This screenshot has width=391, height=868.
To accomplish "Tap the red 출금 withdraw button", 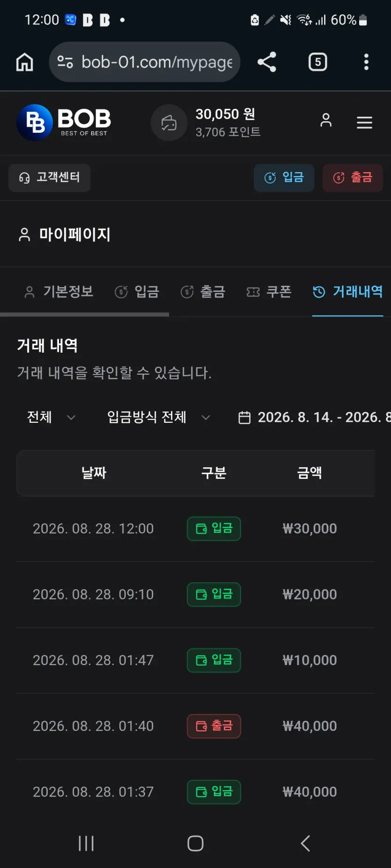I will pos(353,177).
